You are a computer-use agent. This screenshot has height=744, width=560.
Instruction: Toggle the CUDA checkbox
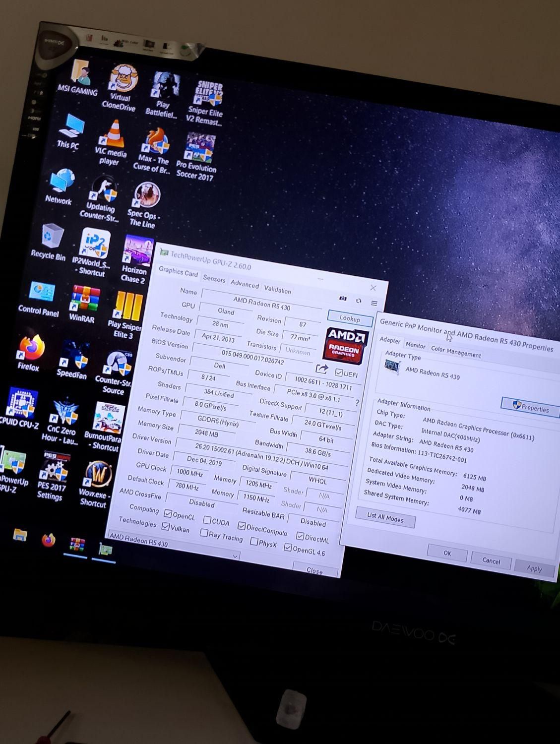click(207, 520)
